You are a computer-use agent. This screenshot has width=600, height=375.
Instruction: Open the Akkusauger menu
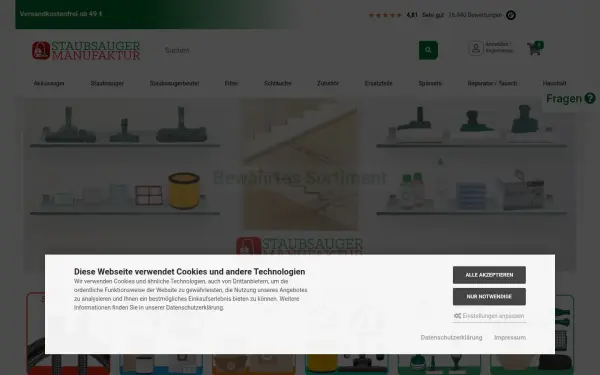click(x=49, y=83)
